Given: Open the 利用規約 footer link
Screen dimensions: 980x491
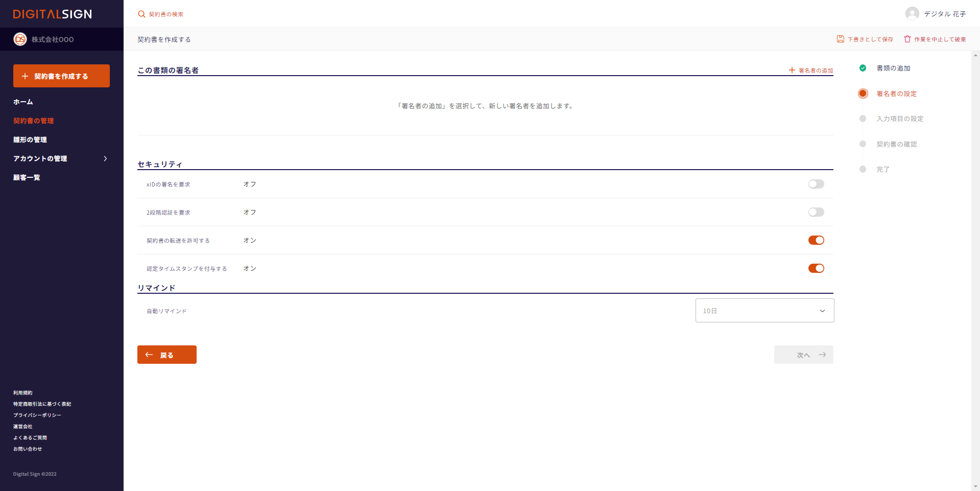Looking at the screenshot, I should click(23, 393).
